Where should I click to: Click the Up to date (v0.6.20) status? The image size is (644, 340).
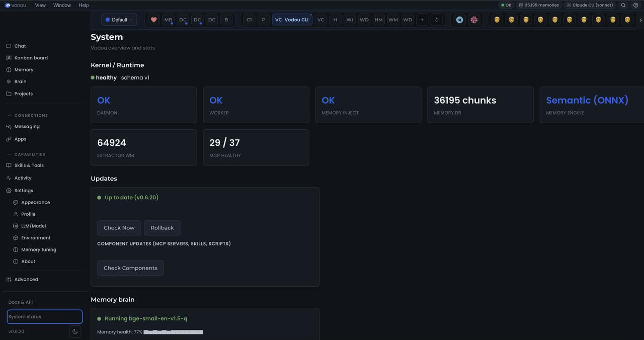tap(131, 198)
